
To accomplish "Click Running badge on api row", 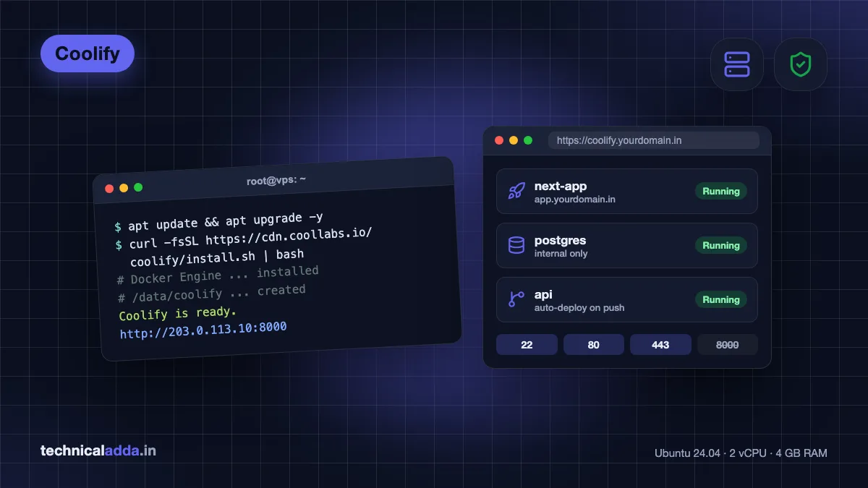I will pos(721,299).
